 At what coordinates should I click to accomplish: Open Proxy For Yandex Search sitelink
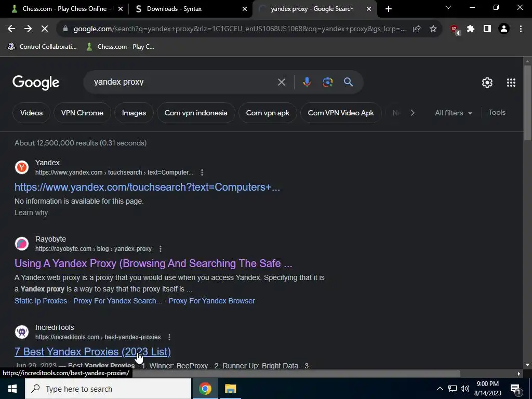pos(118,301)
